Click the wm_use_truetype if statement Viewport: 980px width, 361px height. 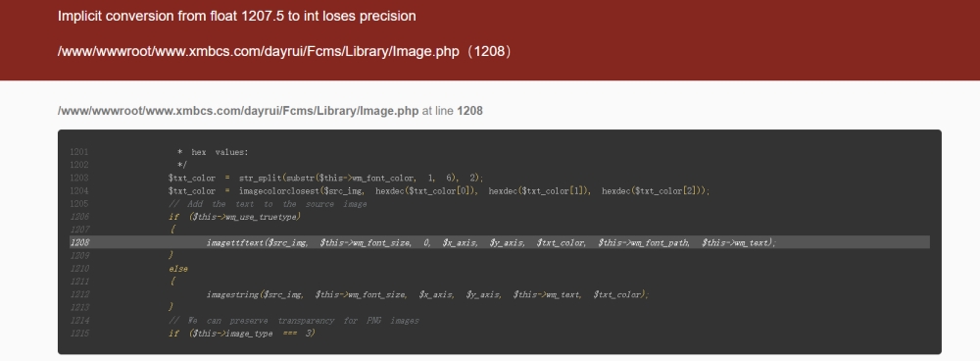pos(234,217)
